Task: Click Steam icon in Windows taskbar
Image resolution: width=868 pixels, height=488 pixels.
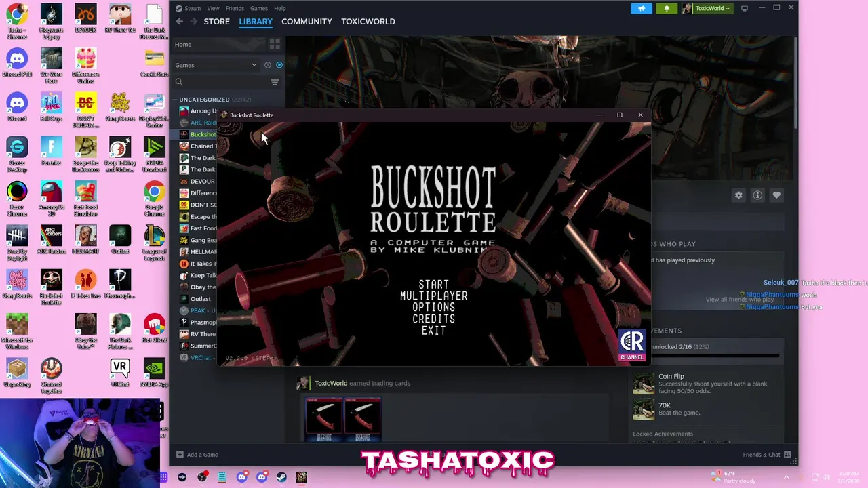Action: [282, 477]
